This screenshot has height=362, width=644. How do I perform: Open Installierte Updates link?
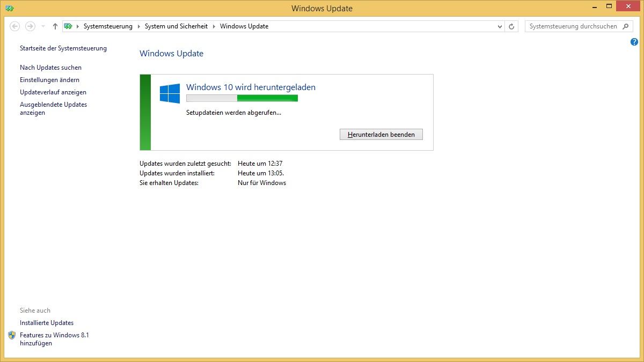click(47, 323)
